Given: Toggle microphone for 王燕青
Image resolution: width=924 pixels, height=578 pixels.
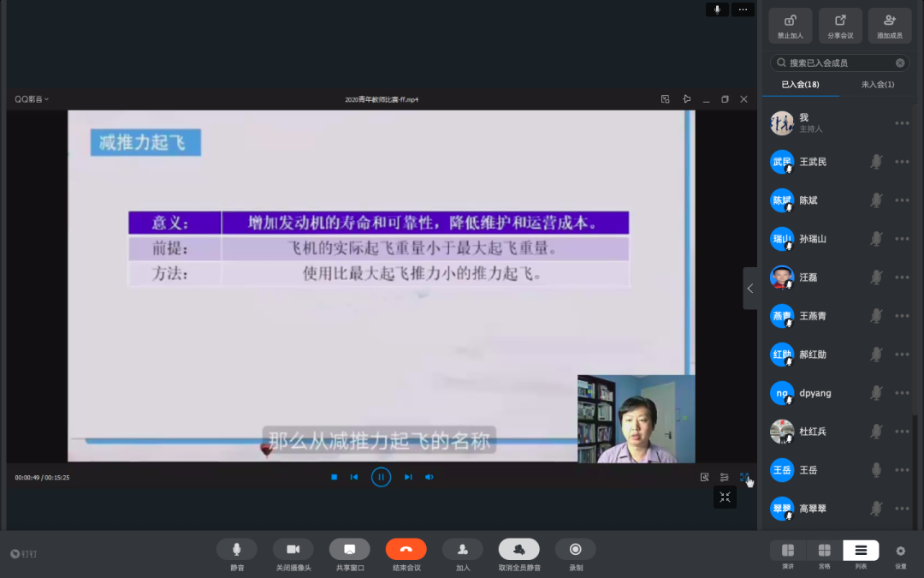Looking at the screenshot, I should coord(876,315).
